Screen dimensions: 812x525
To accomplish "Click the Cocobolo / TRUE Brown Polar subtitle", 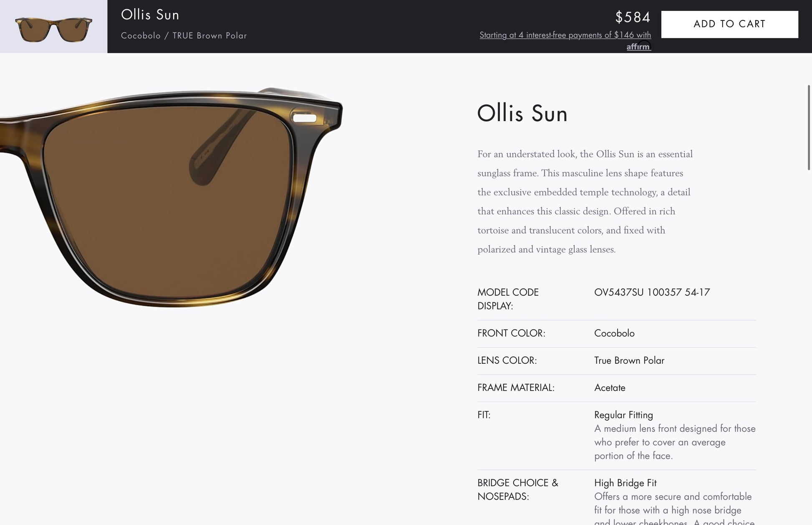I will coord(184,36).
